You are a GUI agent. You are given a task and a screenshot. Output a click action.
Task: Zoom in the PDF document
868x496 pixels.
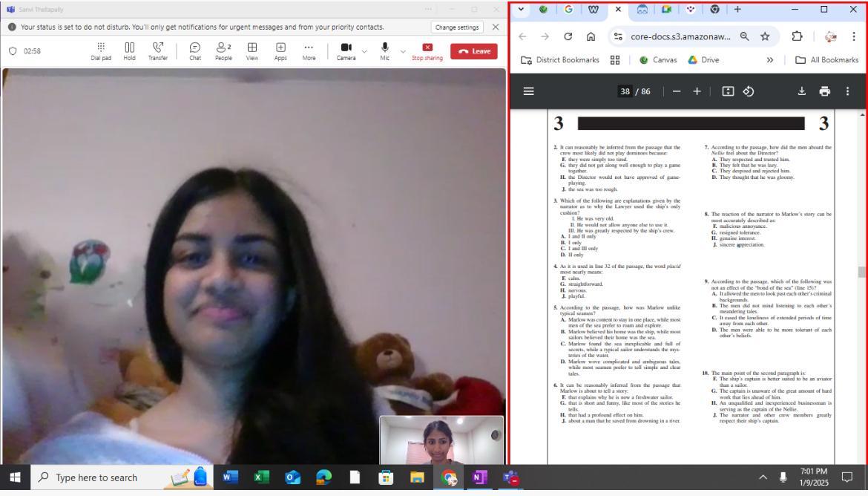pos(697,91)
